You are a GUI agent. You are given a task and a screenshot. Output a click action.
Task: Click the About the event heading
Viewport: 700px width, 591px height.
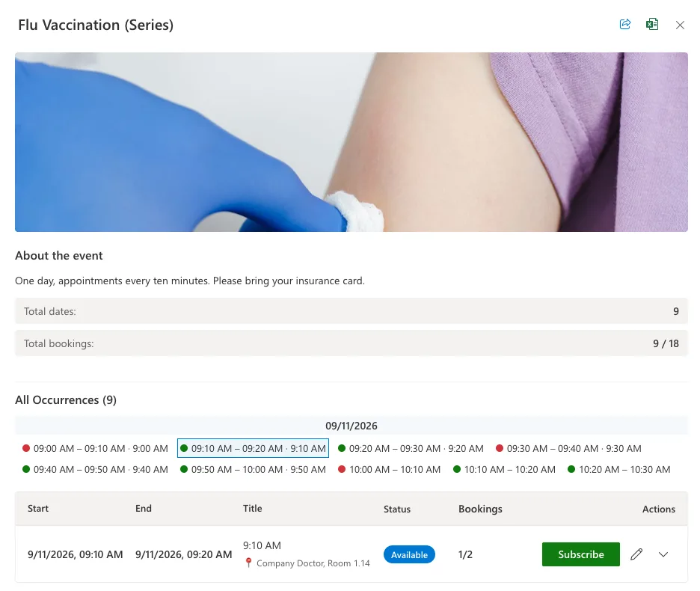[59, 256]
